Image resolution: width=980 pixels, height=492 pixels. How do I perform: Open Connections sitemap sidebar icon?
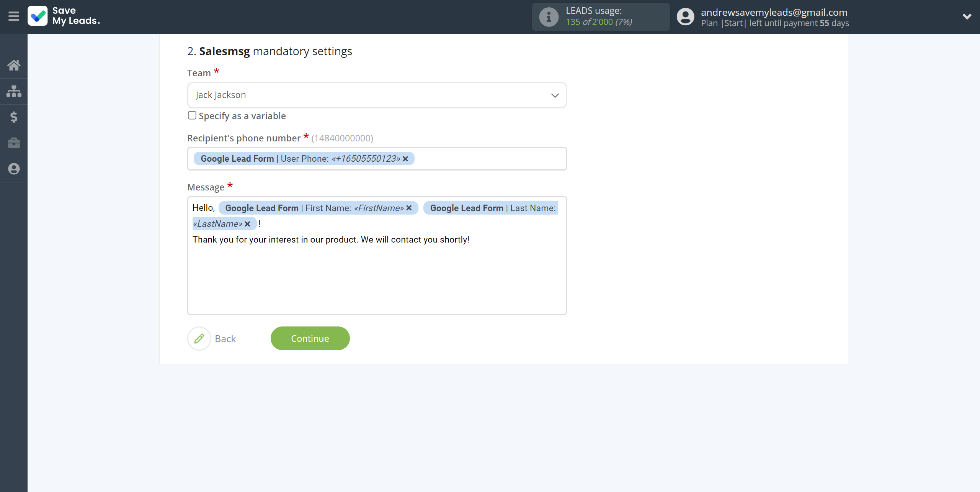14,91
